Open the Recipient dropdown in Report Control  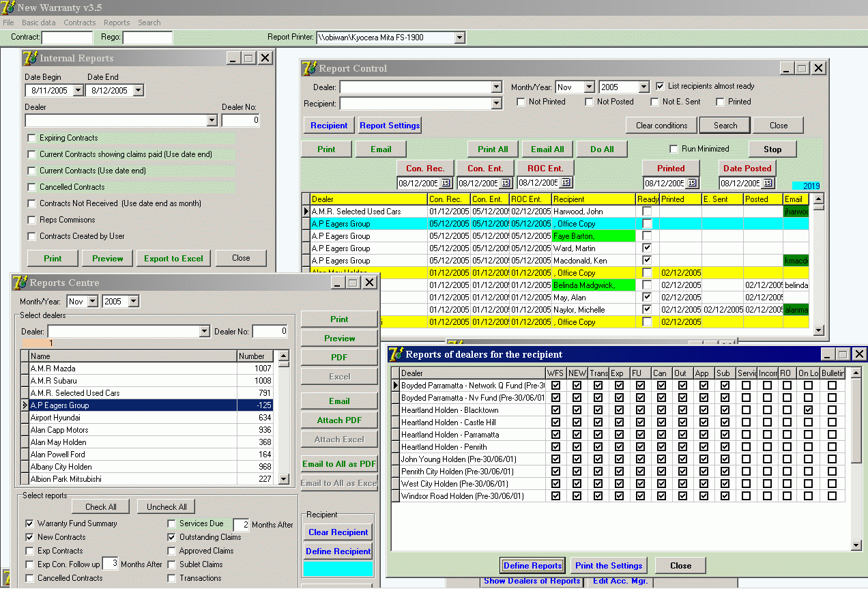496,104
